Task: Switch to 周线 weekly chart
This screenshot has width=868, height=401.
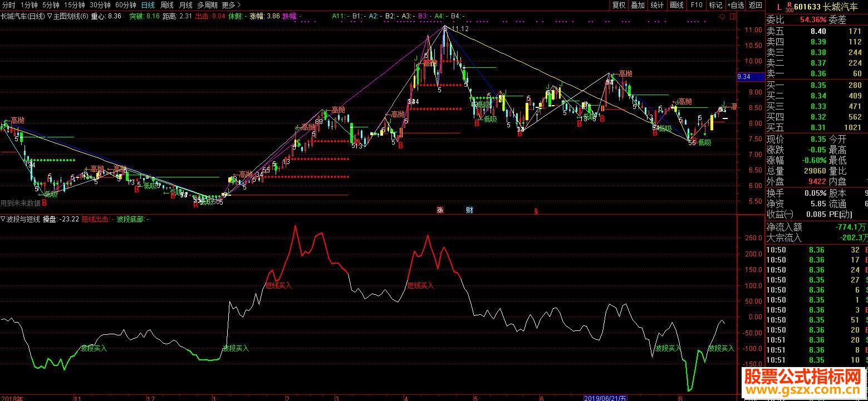Action: click(x=167, y=5)
